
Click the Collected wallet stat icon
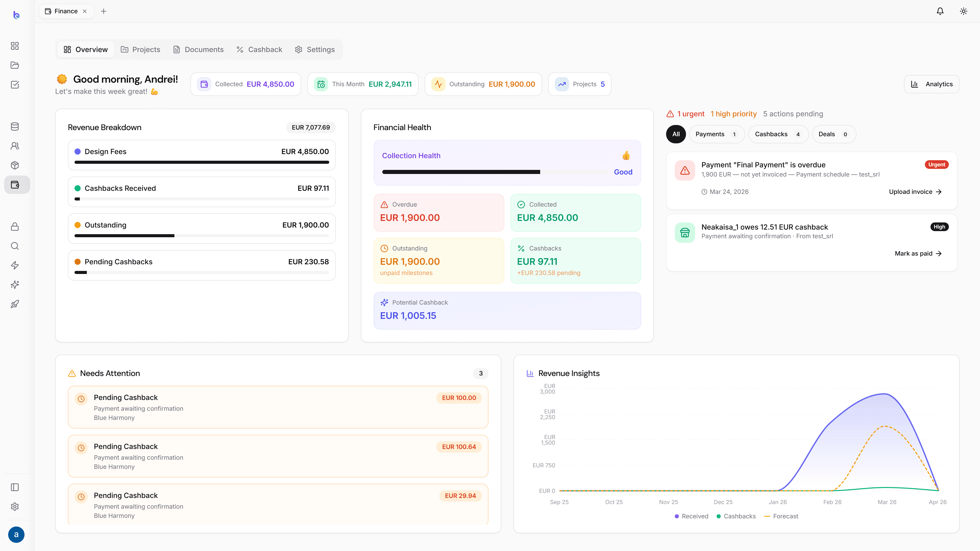point(204,84)
